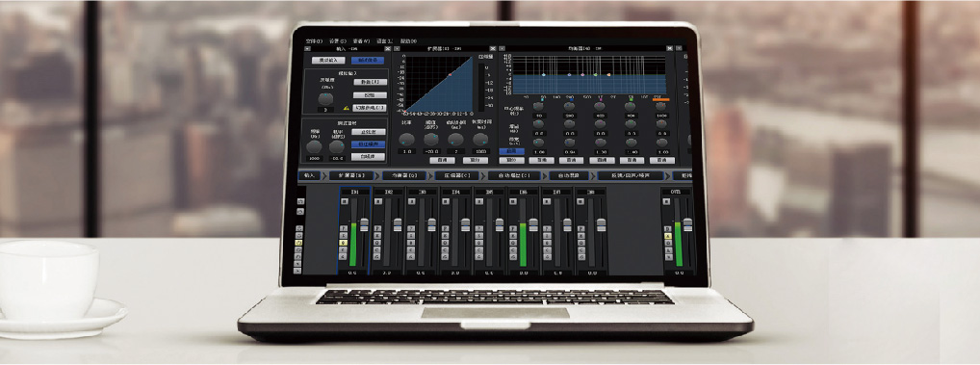Click the yellow warning triangle near phantom power
This screenshot has height=365, width=980.
(x=347, y=108)
